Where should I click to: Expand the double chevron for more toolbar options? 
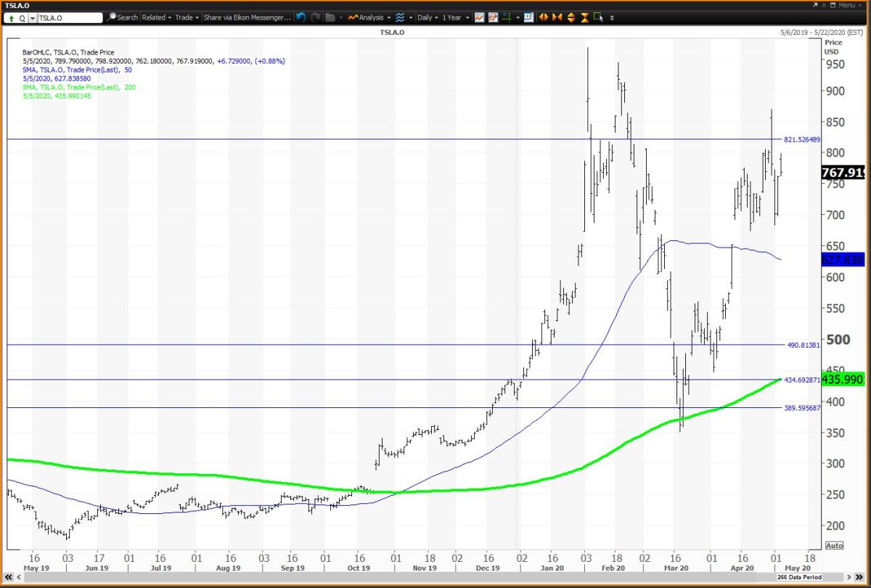pos(610,17)
